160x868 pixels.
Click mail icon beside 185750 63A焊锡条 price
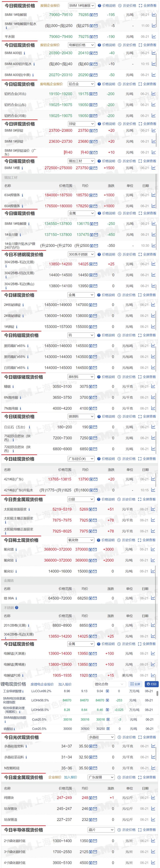pos(96,195)
